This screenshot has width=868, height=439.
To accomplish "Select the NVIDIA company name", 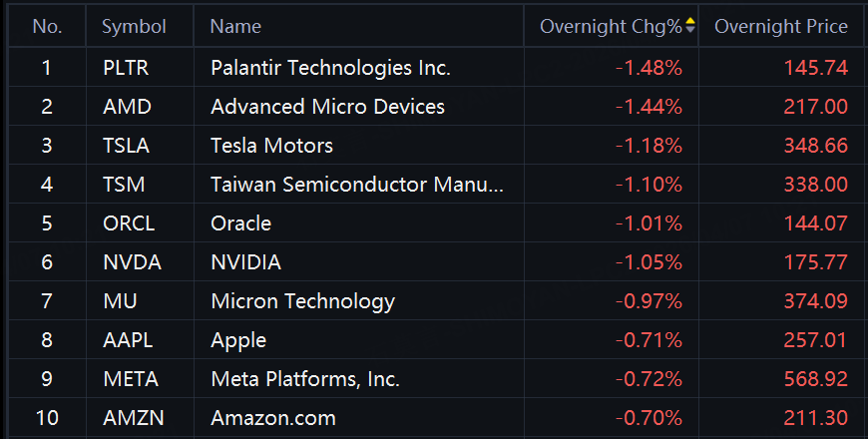I will 245,262.
